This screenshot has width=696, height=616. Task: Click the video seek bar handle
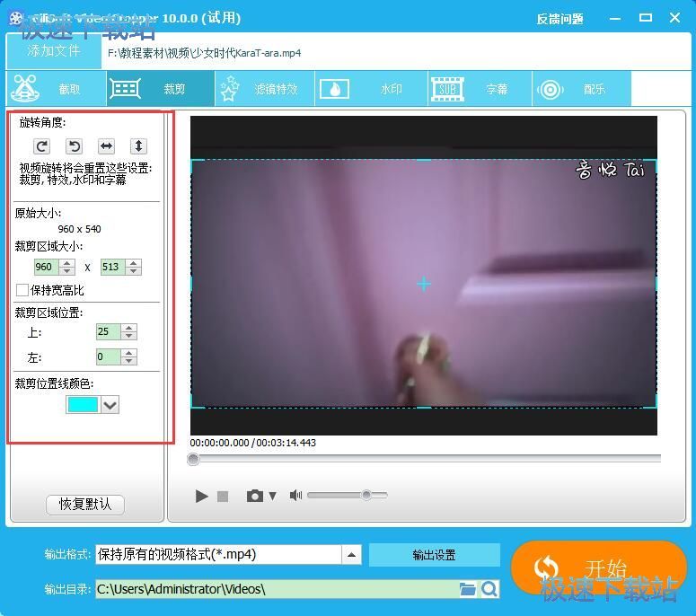(x=193, y=459)
